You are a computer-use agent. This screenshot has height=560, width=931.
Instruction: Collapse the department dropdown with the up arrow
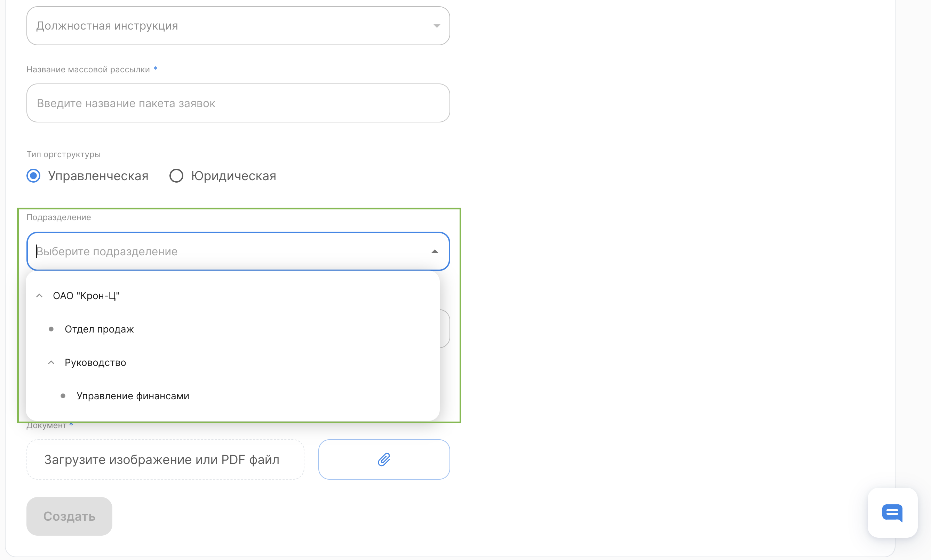pyautogui.click(x=435, y=251)
